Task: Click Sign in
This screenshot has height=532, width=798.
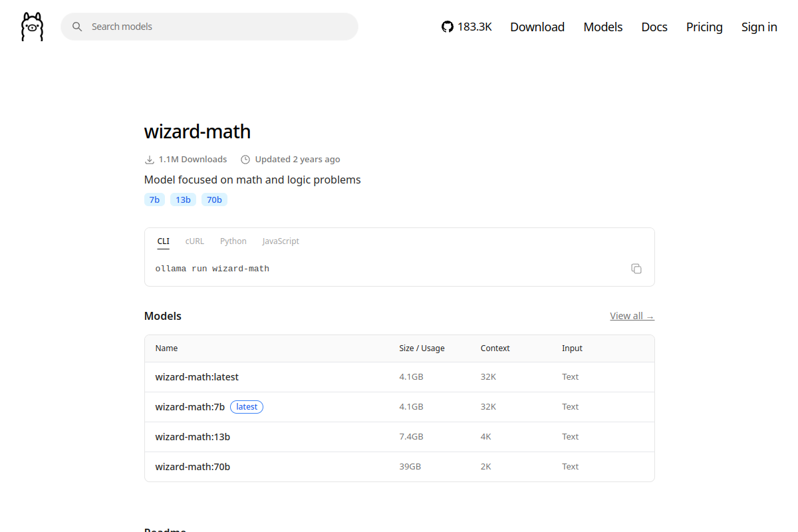Action: (759, 27)
